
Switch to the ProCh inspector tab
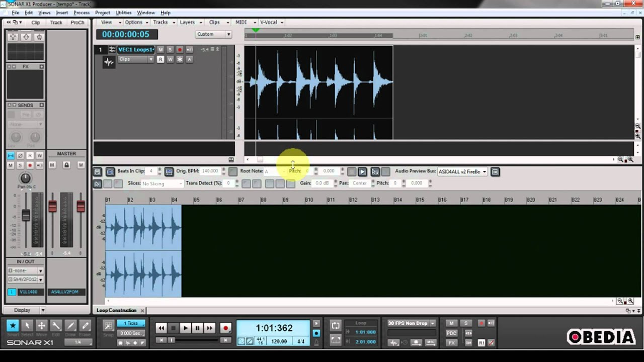(x=77, y=22)
